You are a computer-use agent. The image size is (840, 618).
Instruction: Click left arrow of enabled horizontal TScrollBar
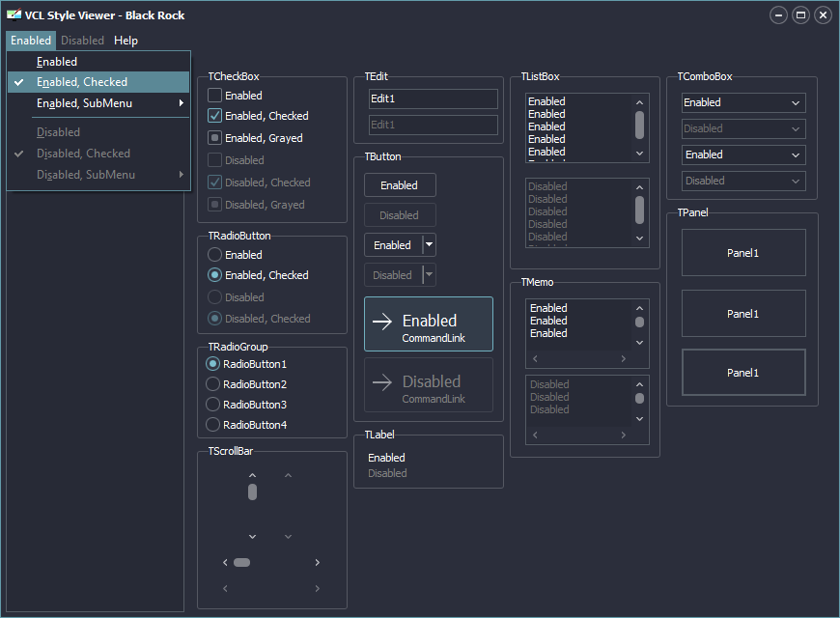tap(225, 562)
